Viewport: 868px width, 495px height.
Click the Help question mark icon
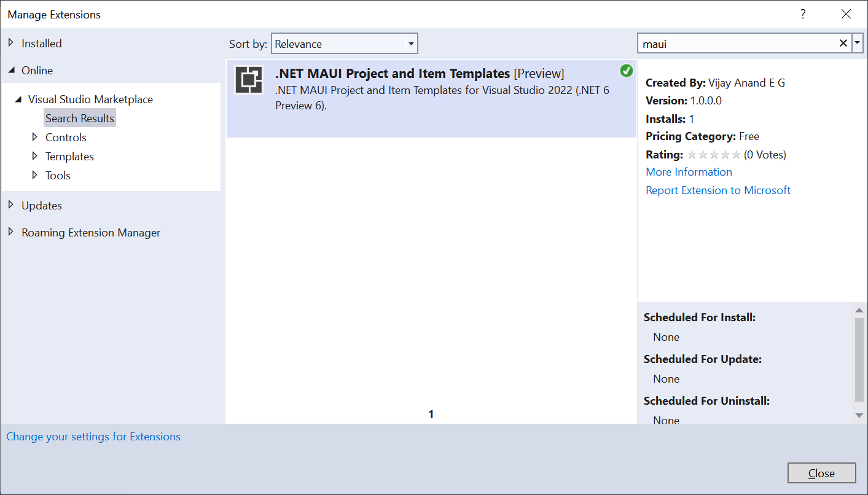pyautogui.click(x=803, y=14)
